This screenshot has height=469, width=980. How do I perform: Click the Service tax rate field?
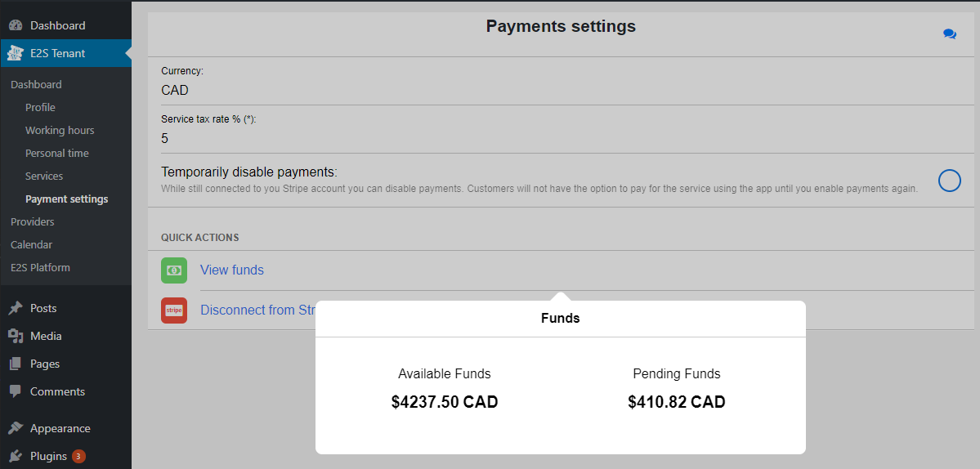(x=561, y=130)
